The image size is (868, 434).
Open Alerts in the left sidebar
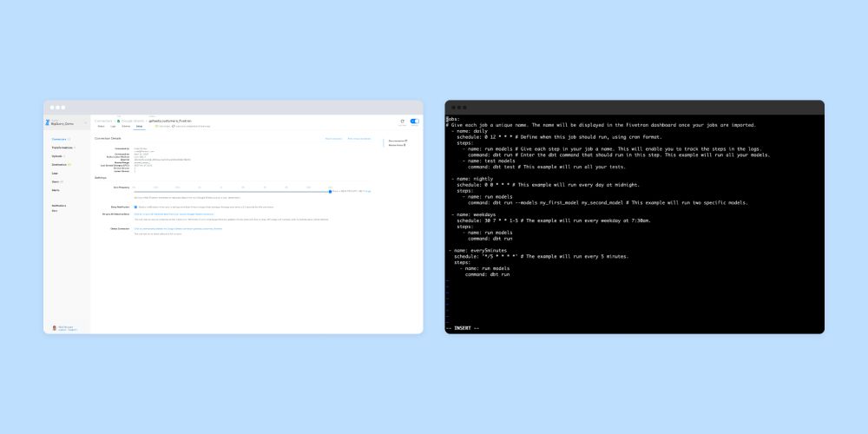56,190
